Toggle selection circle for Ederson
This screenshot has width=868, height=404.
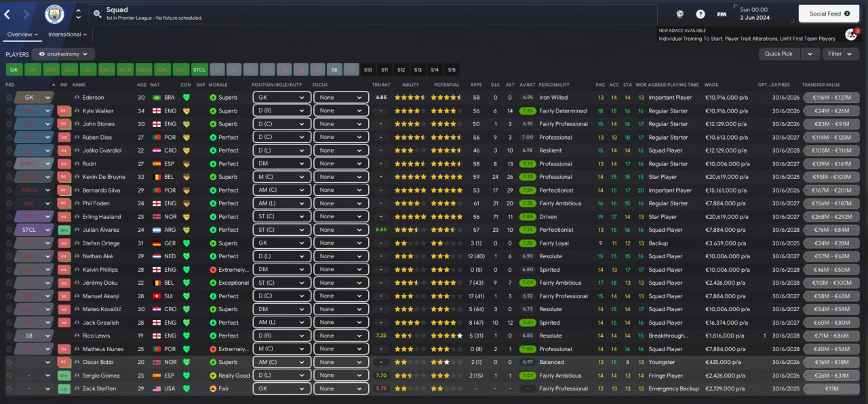[9, 98]
